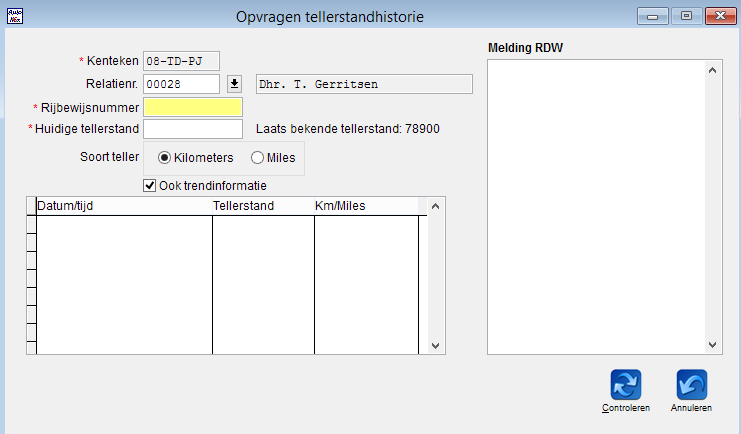
Task: Toggle the Ook trendinformatie checkbox
Action: point(149,186)
